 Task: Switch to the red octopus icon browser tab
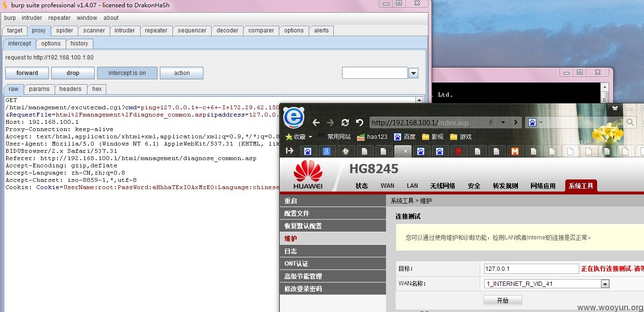click(458, 151)
